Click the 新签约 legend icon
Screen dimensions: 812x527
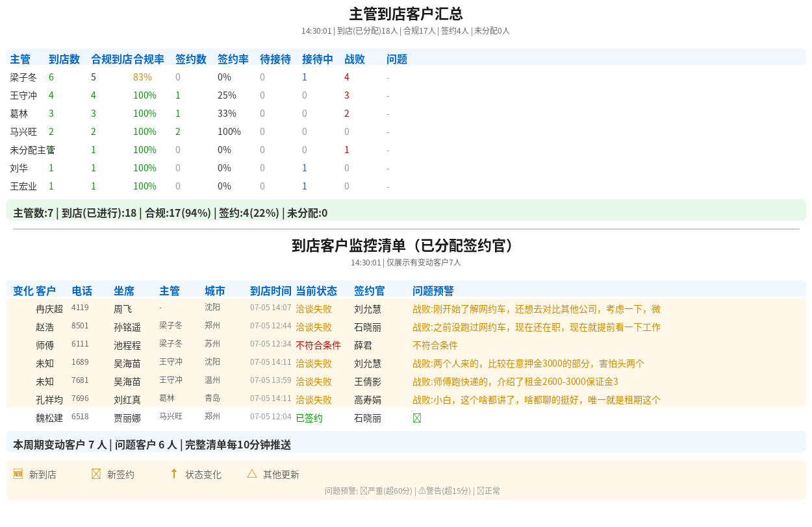tap(96, 474)
